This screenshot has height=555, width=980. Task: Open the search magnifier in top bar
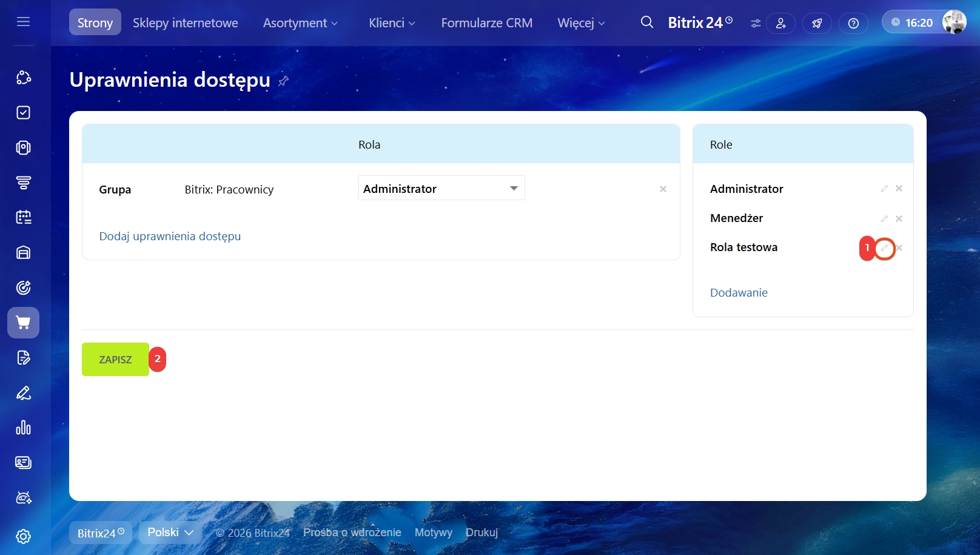tap(646, 22)
